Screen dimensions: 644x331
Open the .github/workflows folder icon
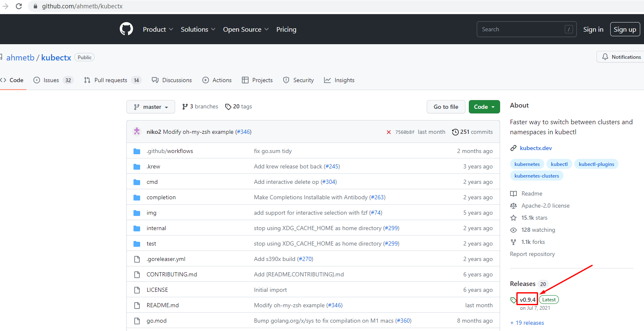(137, 151)
